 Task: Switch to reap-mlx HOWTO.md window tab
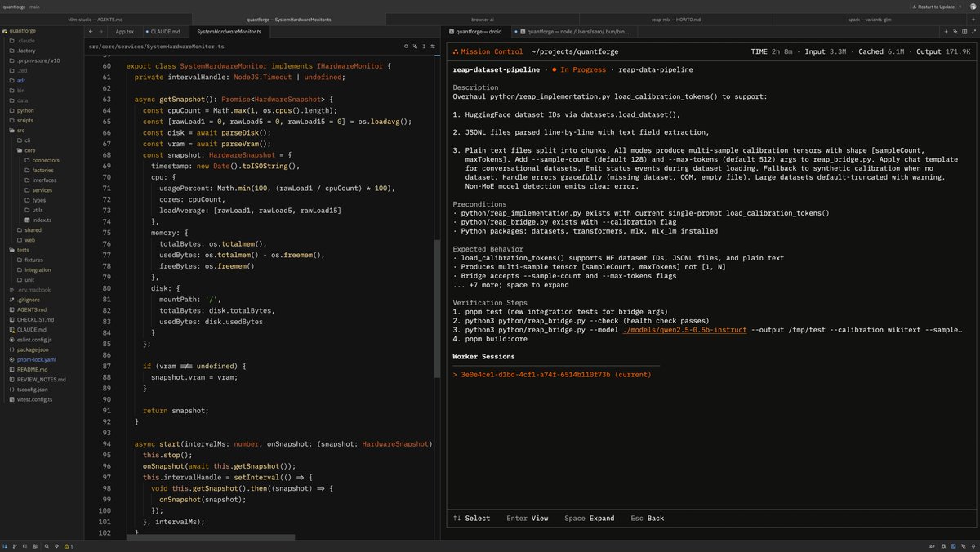coord(675,18)
